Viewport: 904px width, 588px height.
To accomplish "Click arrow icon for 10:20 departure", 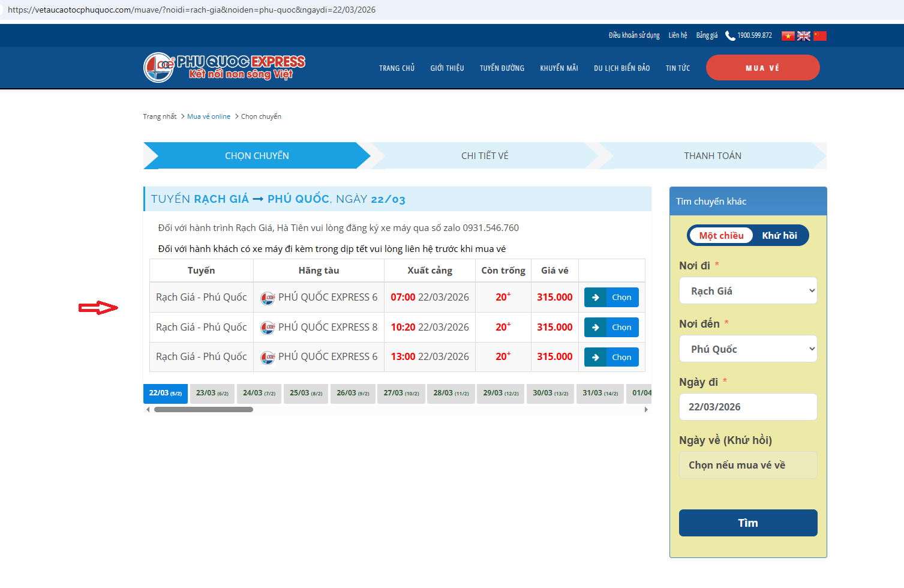I will click(x=595, y=328).
